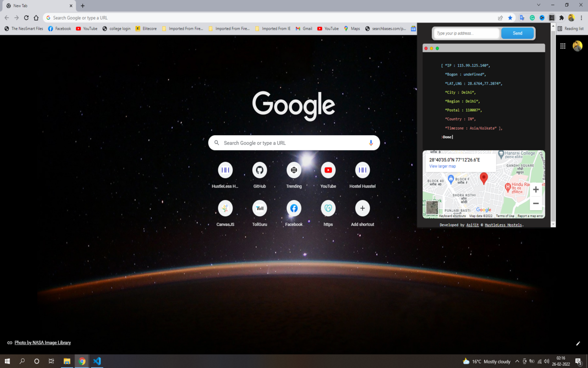Screen dimensions: 588x368
Task: Open the HustleLess Hostels link
Action: click(503, 225)
